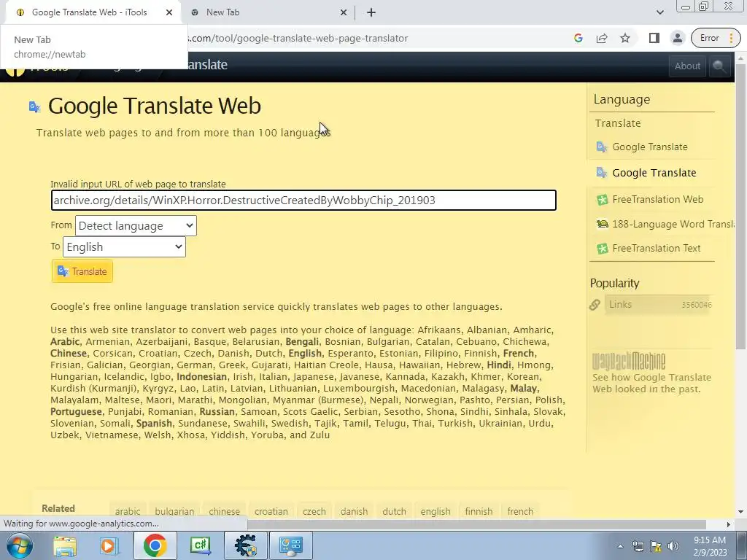
Task: Click the Links popularity bar
Action: [x=658, y=305]
